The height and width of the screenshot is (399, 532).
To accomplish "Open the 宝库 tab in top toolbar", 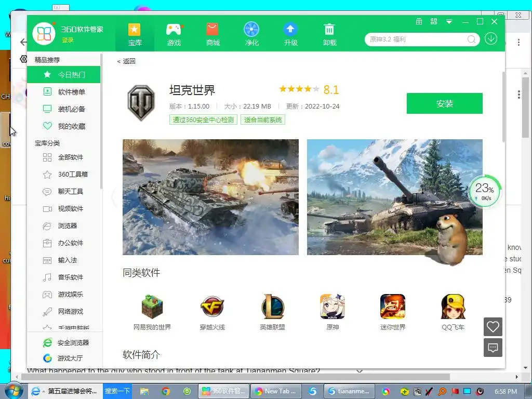I will (x=135, y=34).
